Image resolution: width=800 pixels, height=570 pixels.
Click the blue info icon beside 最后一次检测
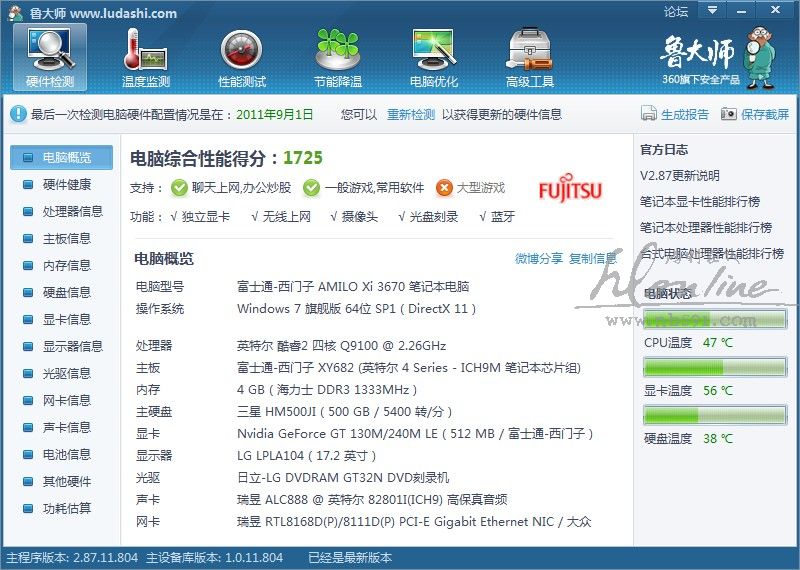click(18, 114)
